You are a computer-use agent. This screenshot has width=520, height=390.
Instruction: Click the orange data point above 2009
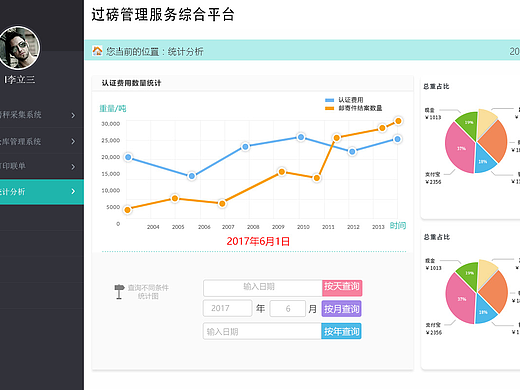(282, 172)
